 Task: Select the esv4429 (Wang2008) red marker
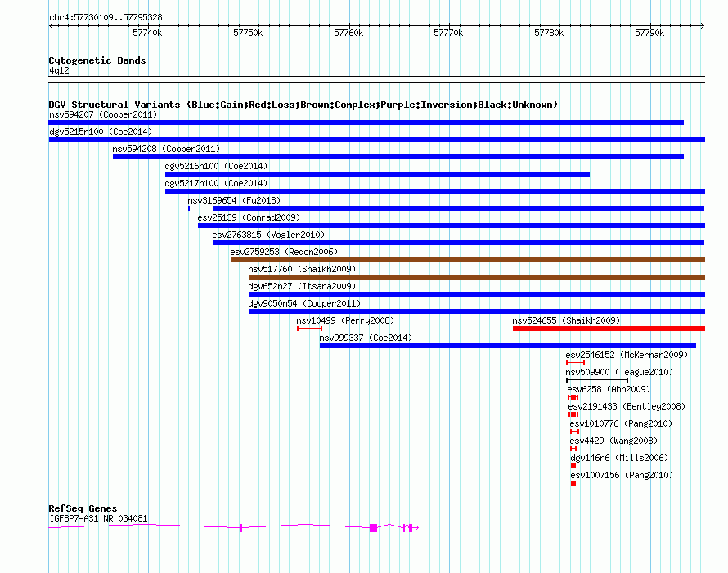coord(573,449)
